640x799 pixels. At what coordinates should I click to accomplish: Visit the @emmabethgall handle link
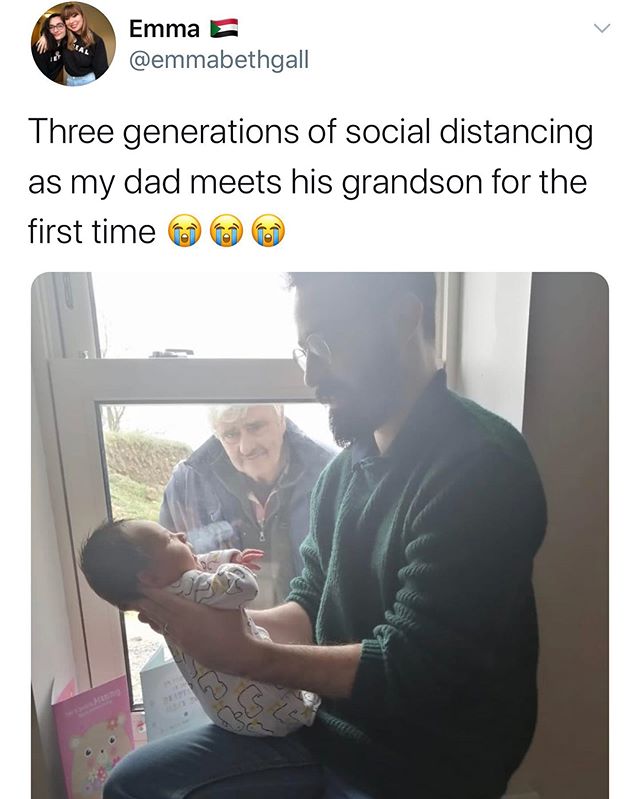tap(219, 60)
